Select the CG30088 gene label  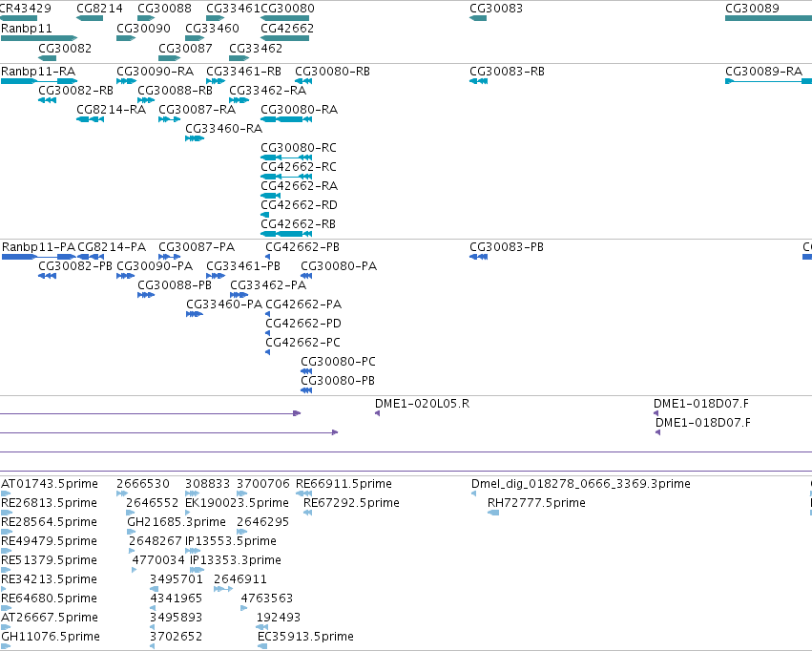(x=164, y=9)
